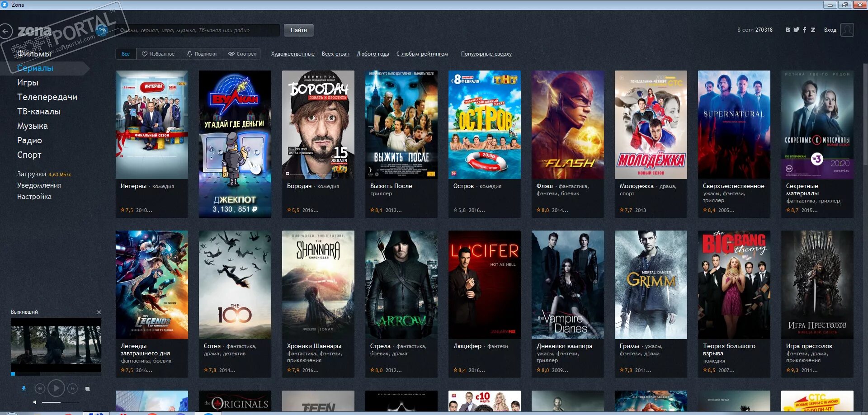
Task: Click rewind in the mini player
Action: tap(40, 388)
